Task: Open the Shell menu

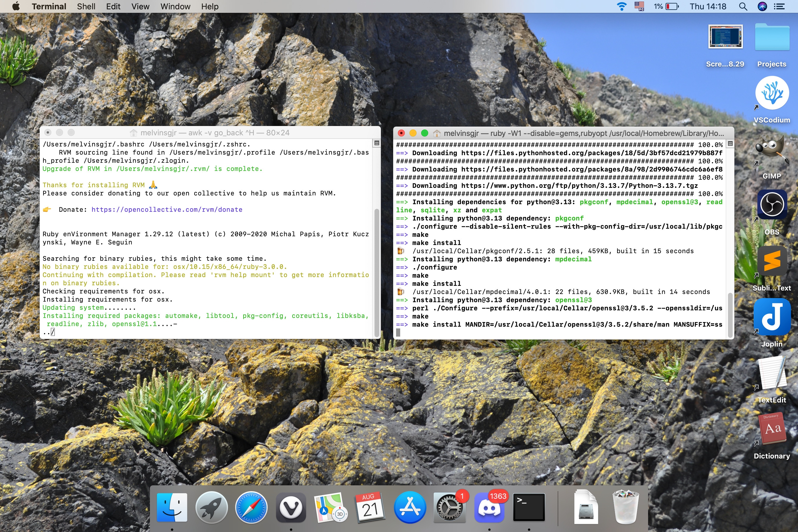Action: (x=86, y=6)
